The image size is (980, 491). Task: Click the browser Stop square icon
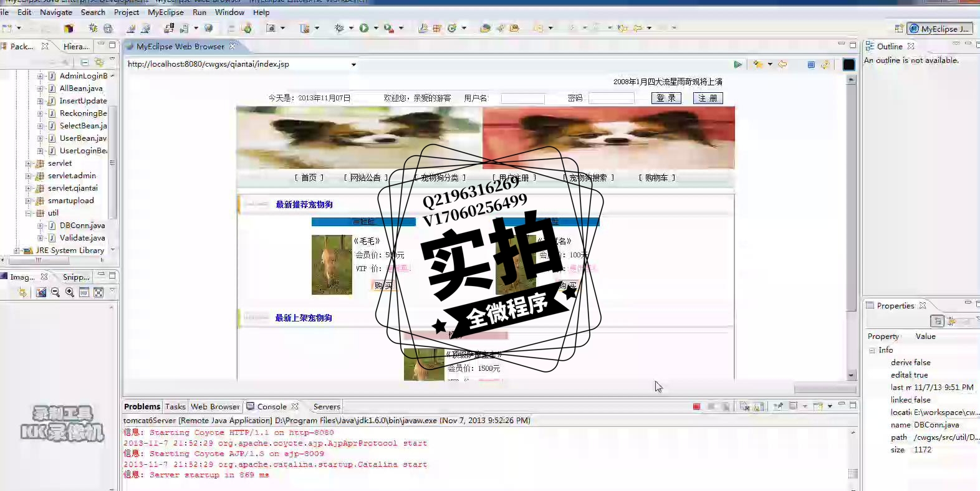pos(811,64)
